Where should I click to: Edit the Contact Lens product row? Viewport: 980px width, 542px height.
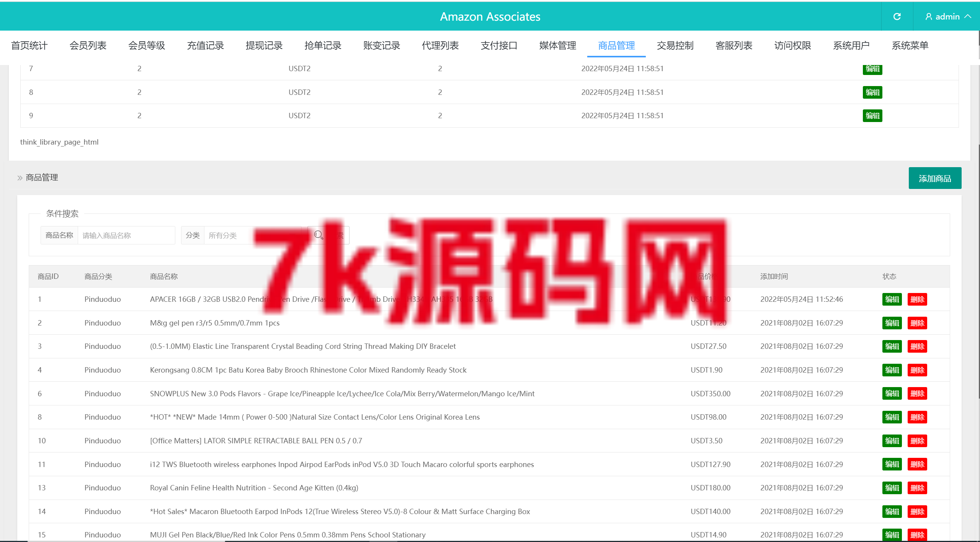coord(892,417)
